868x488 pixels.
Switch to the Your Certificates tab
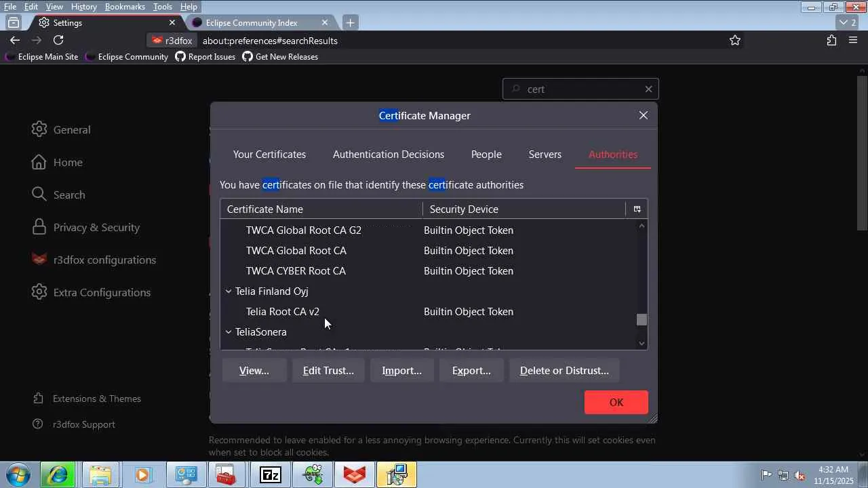coord(269,155)
